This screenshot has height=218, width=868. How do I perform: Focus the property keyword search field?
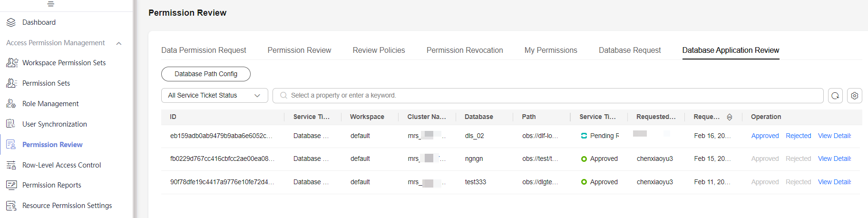click(548, 96)
